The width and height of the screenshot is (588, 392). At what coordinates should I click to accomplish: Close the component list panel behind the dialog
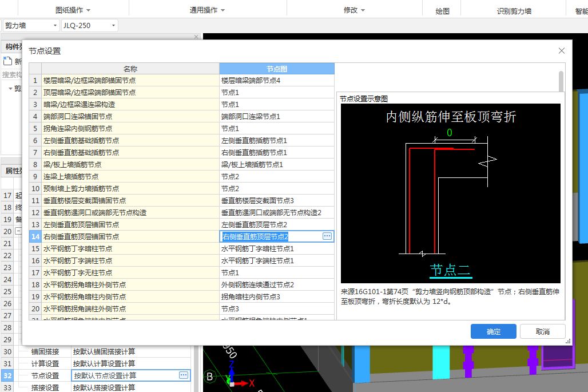point(196,37)
